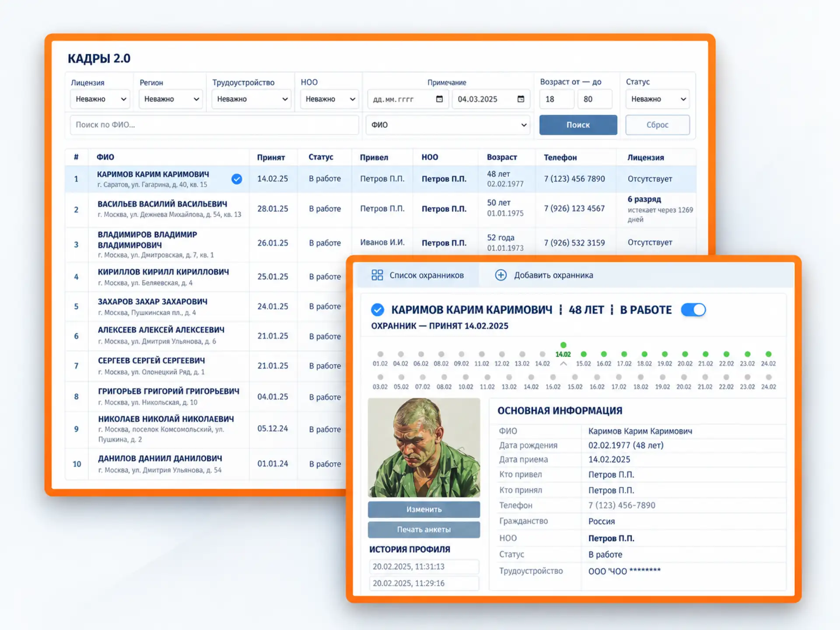Open the НОО filter dropdown
Viewport: 840px width, 630px height.
pos(329,99)
